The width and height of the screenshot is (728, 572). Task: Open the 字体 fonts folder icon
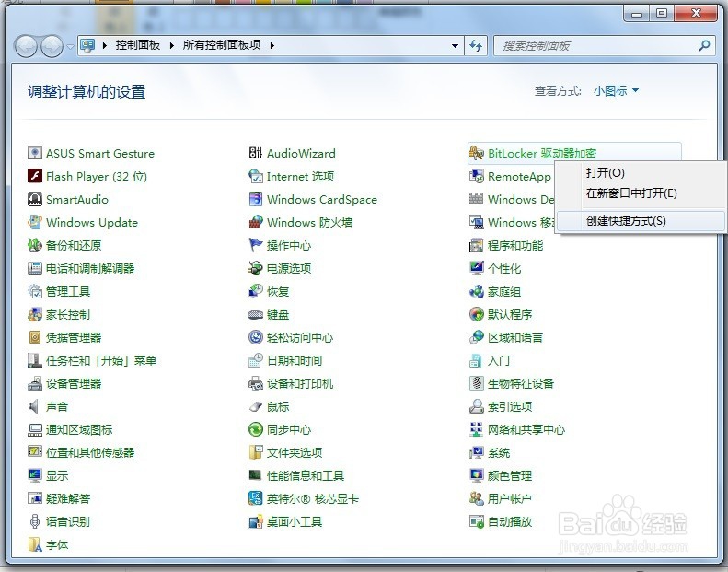[35, 544]
